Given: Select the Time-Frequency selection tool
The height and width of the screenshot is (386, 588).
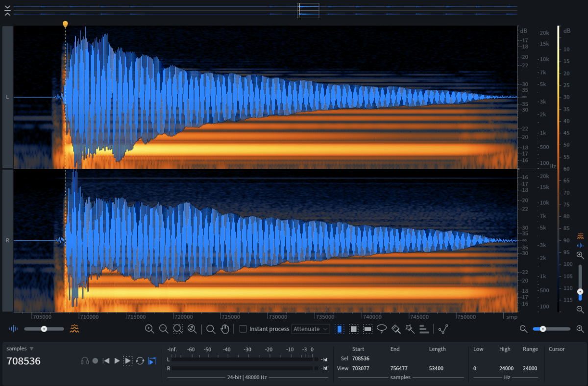Looking at the screenshot, I should pyautogui.click(x=354, y=329).
